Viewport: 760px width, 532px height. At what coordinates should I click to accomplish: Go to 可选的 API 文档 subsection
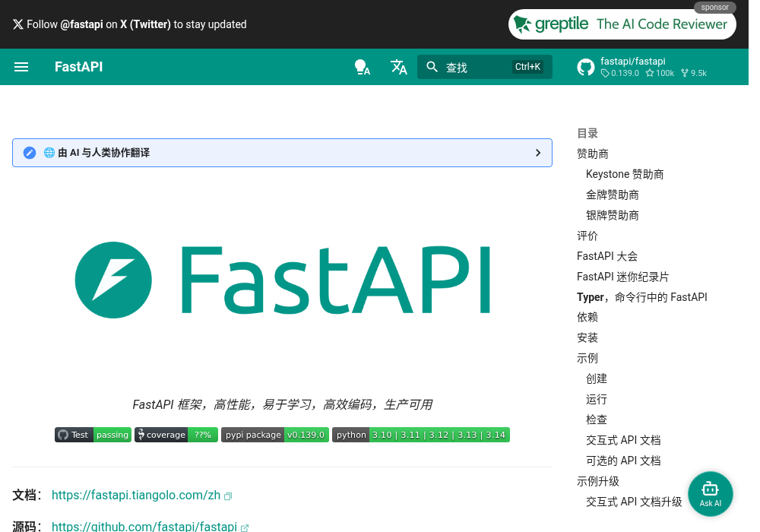(623, 461)
